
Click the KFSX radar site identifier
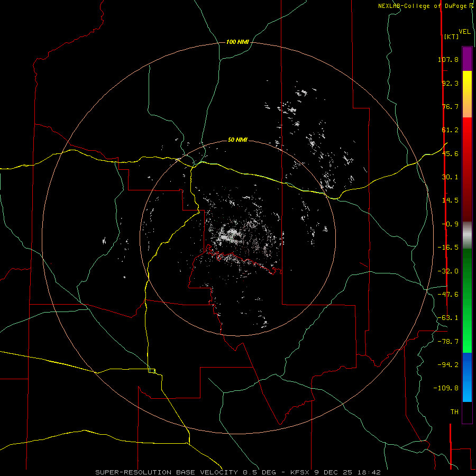300,472
